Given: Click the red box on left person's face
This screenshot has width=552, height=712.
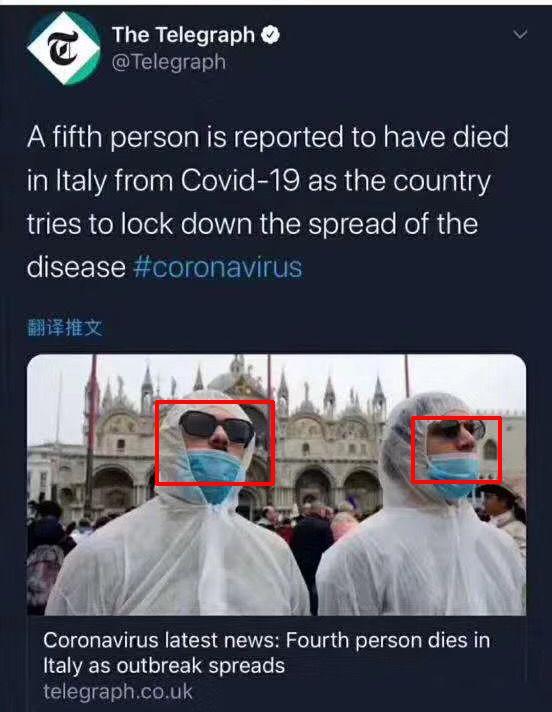Looking at the screenshot, I should coord(215,443).
